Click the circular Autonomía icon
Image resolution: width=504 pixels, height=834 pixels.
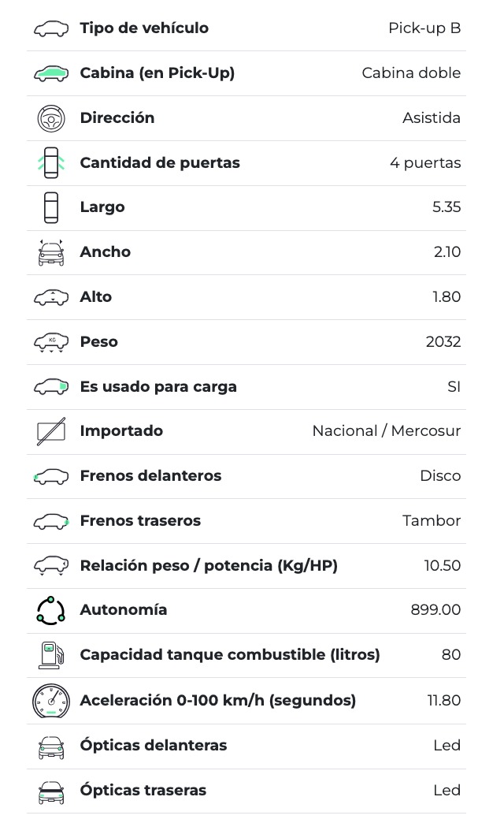tap(51, 610)
